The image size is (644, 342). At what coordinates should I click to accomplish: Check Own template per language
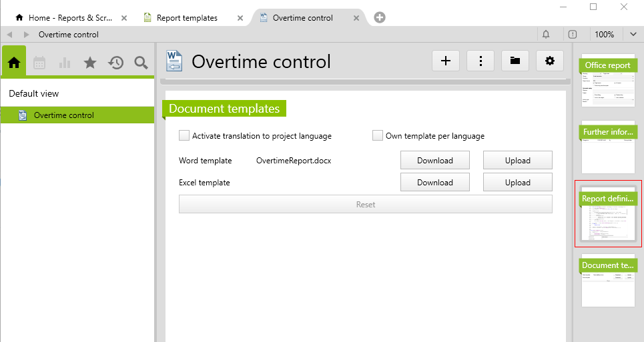click(x=378, y=136)
